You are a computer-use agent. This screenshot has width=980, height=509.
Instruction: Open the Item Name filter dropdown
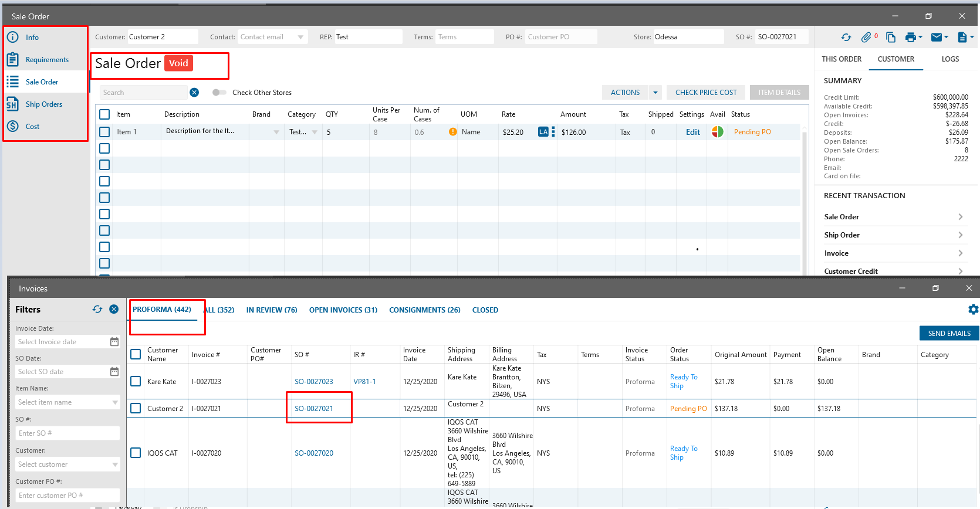(114, 402)
